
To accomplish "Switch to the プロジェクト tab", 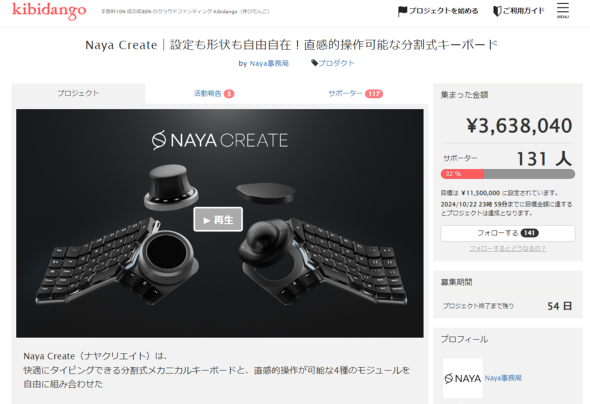I will point(78,93).
